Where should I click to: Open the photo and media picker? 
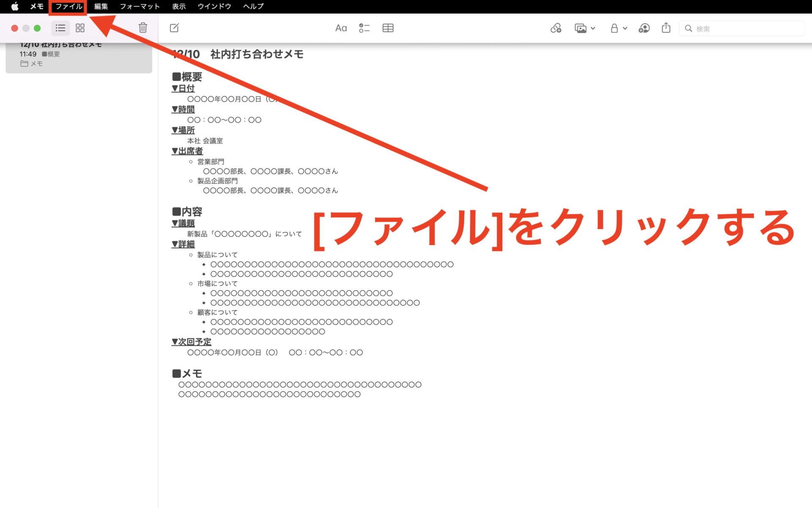tap(581, 28)
